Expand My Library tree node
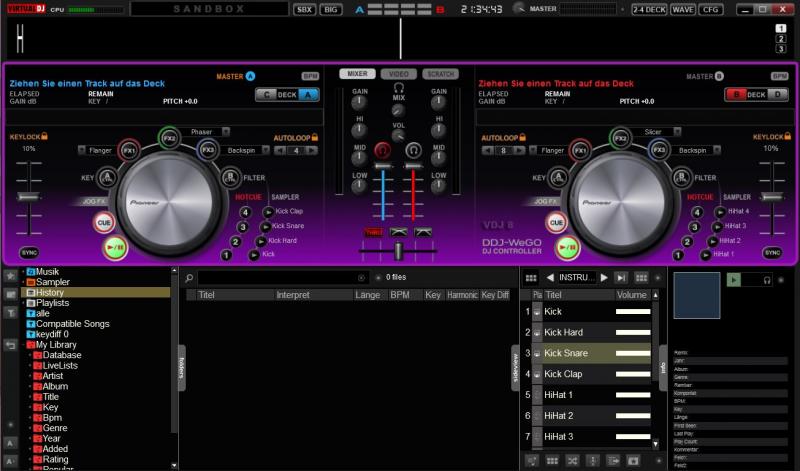The height and width of the screenshot is (471, 800). pos(23,345)
